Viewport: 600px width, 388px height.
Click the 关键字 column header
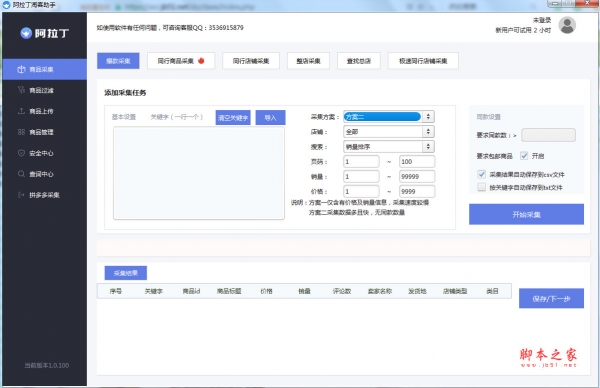point(153,291)
